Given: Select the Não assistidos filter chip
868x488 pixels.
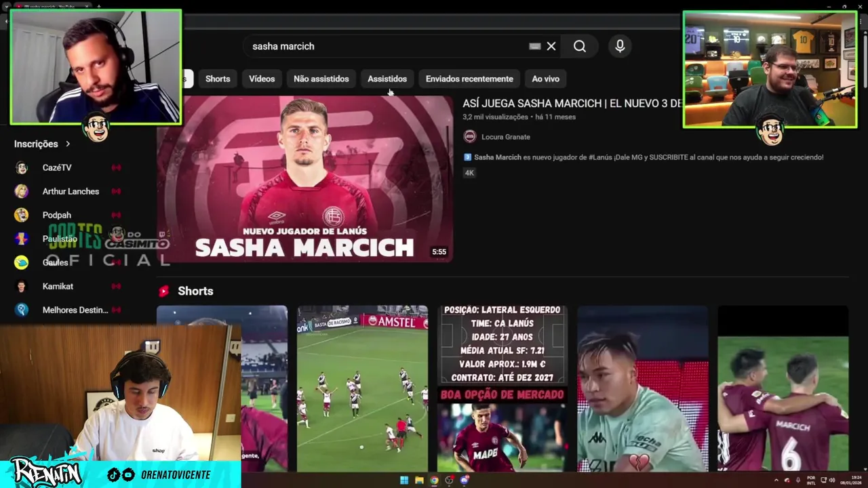Looking at the screenshot, I should pos(321,79).
